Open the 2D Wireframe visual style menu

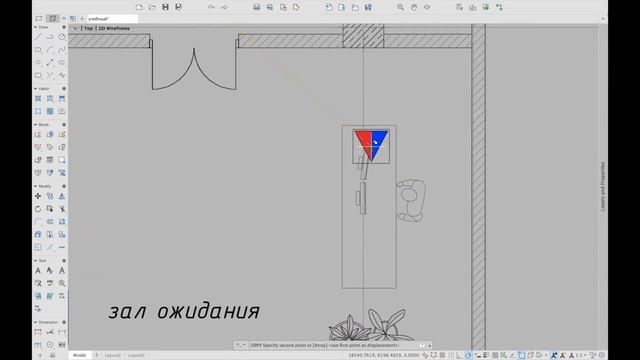click(x=114, y=28)
